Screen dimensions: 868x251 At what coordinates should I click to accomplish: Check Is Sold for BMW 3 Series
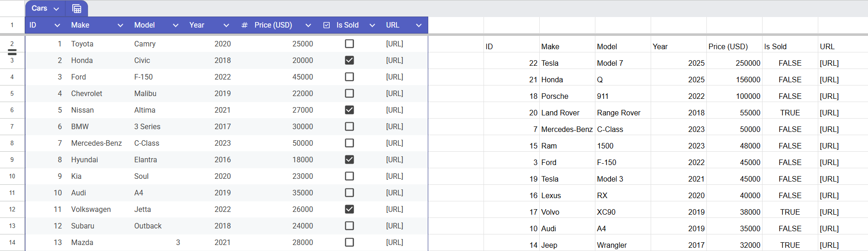pos(350,126)
